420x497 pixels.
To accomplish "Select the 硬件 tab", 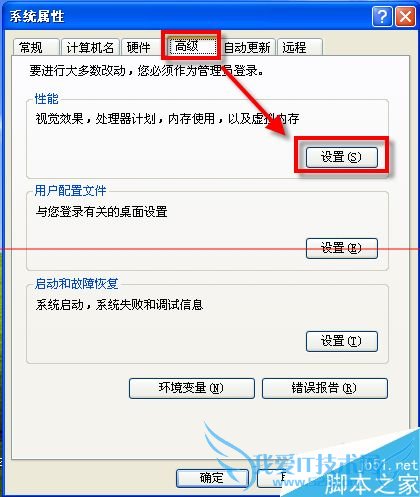I will point(140,47).
